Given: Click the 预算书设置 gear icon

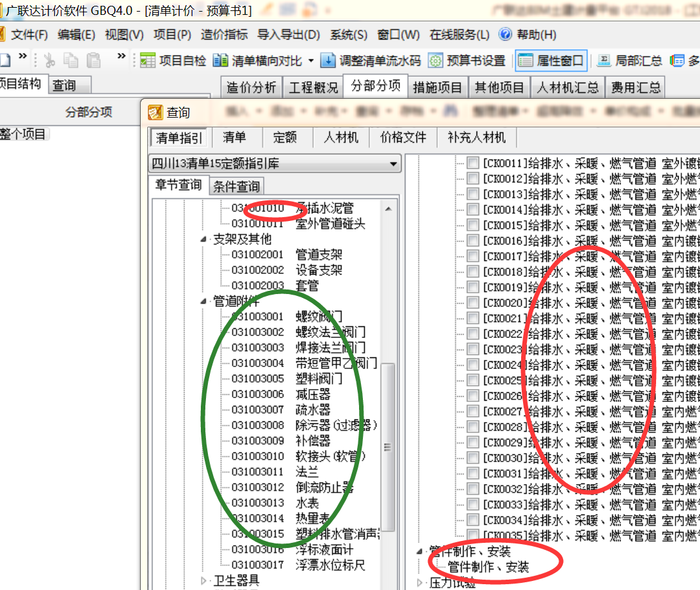Looking at the screenshot, I should click(435, 60).
